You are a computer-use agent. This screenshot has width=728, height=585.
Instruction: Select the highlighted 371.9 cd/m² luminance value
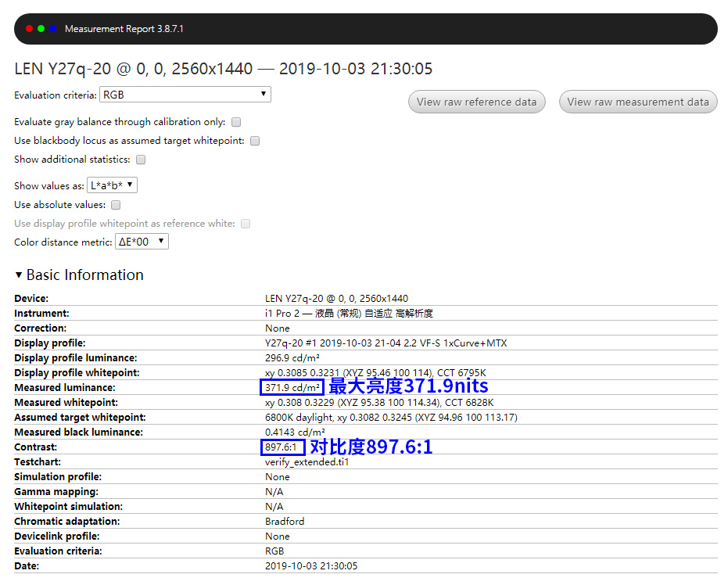coord(292,387)
